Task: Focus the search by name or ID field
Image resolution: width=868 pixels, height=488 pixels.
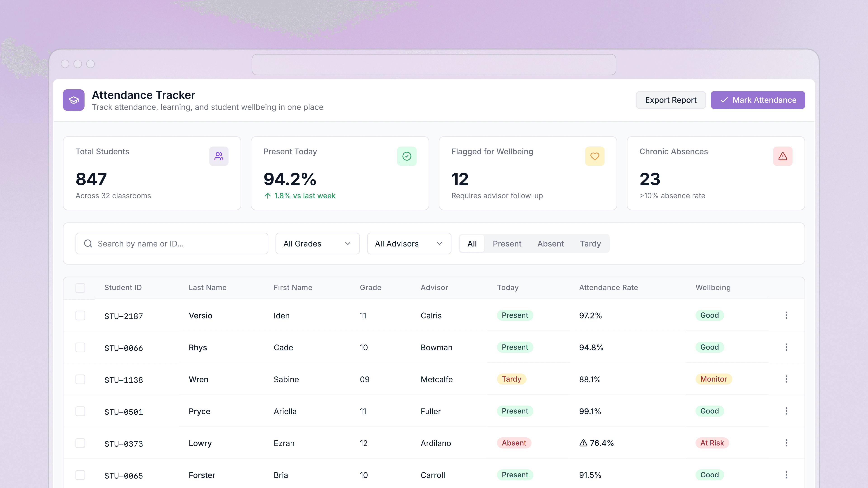Action: [172, 244]
